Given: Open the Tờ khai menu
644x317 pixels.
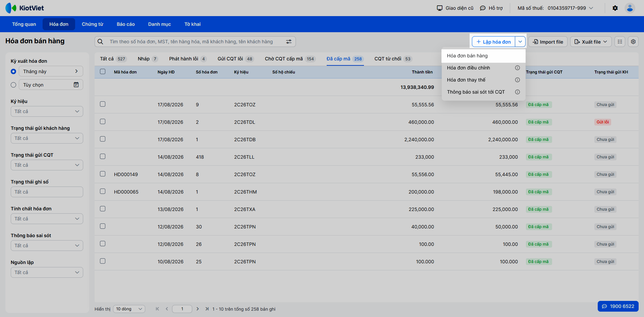Looking at the screenshot, I should pos(193,24).
